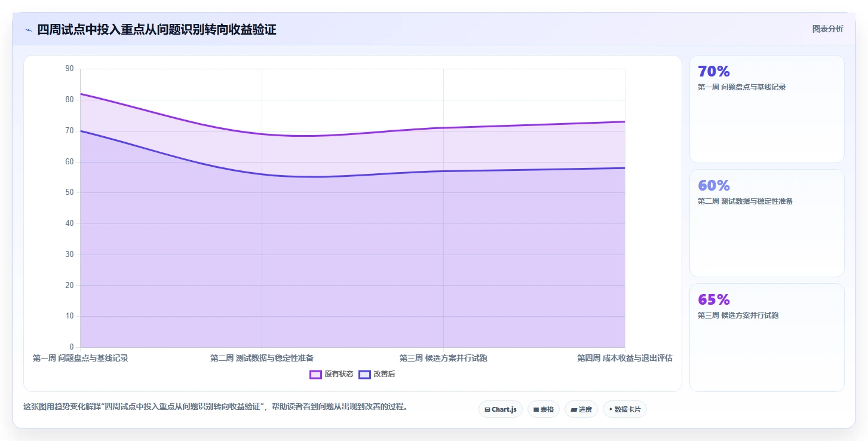The width and height of the screenshot is (868, 441).
Task: Click the 改善后 blue legend swatch
Action: [364, 374]
